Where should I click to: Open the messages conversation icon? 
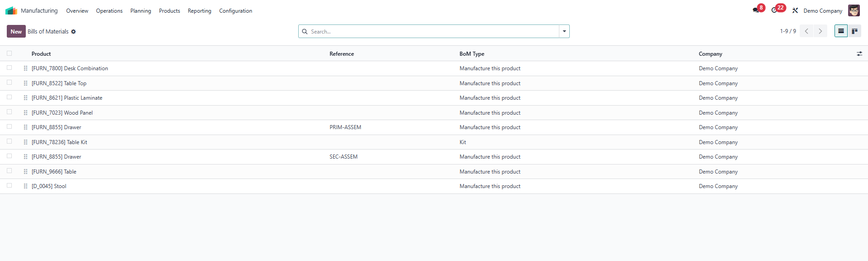[x=756, y=10]
